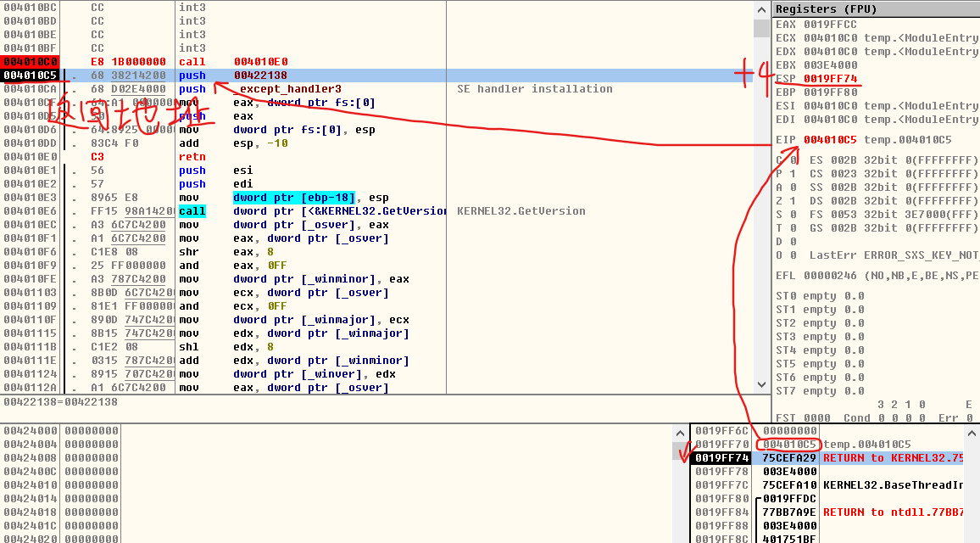
Task: Select the breakpoint row at address 004010C0
Action: (x=25, y=61)
